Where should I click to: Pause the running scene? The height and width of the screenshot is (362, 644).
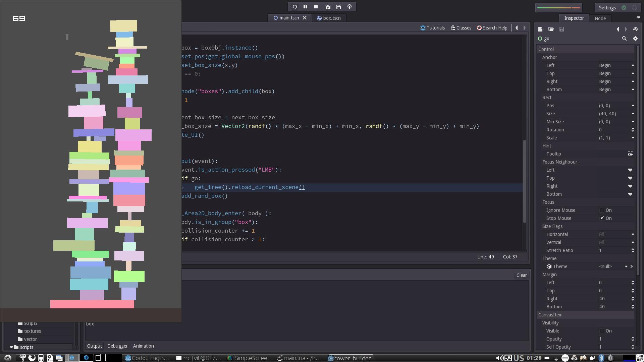305,7
